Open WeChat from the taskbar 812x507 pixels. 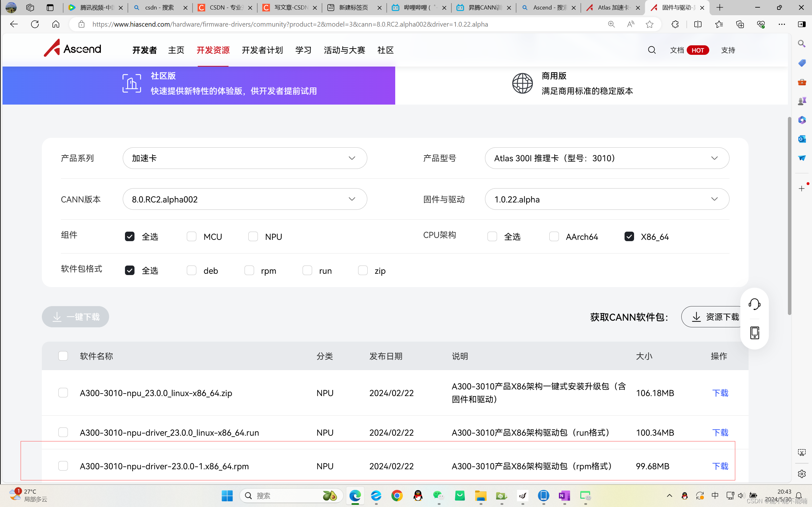(x=438, y=496)
